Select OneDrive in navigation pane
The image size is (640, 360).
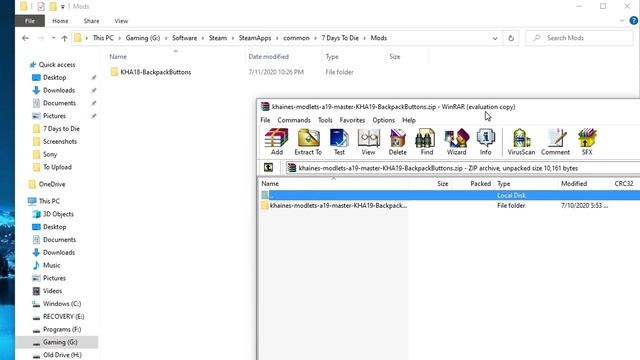coord(52,184)
